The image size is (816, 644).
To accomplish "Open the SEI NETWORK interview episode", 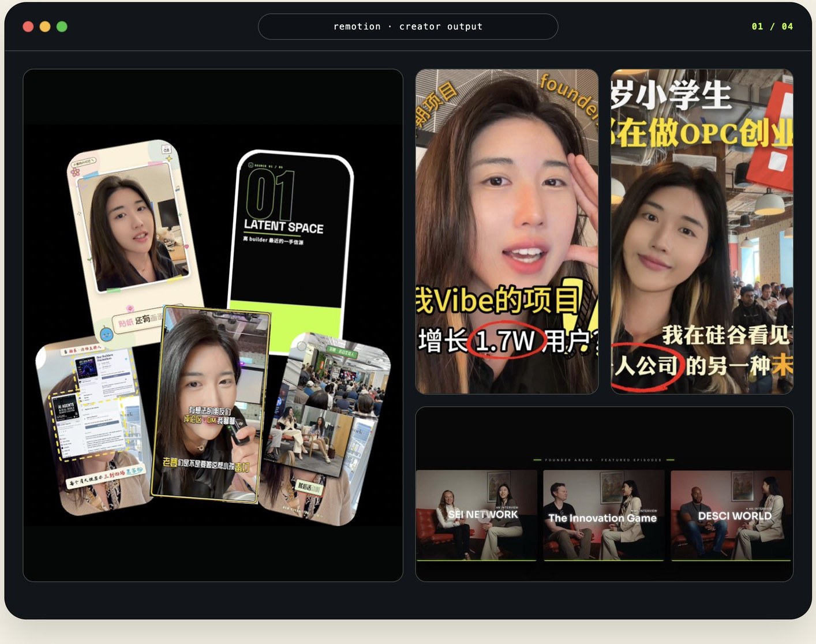I will point(476,515).
